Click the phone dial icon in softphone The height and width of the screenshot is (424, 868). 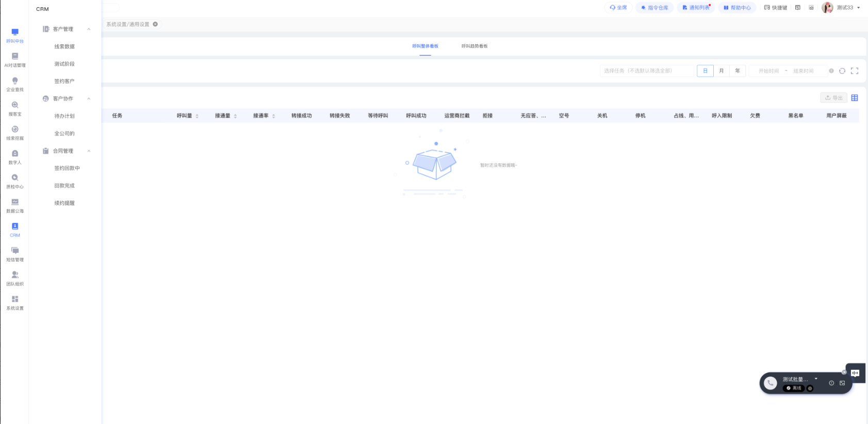[x=770, y=383]
